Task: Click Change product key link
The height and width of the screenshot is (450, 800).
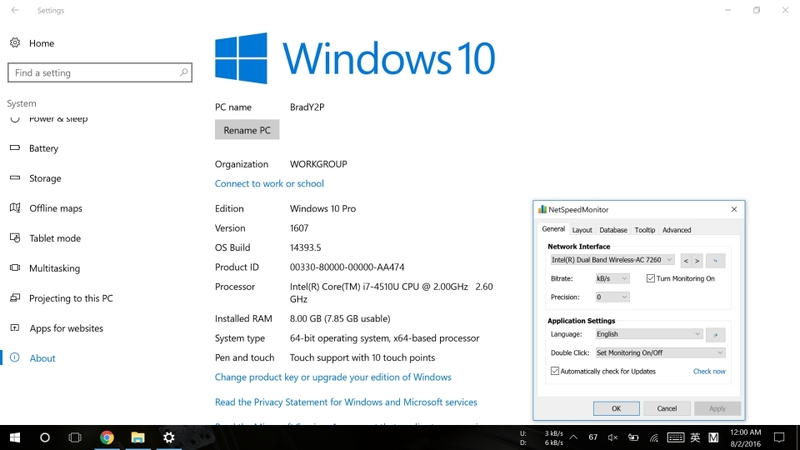Action: coord(333,377)
